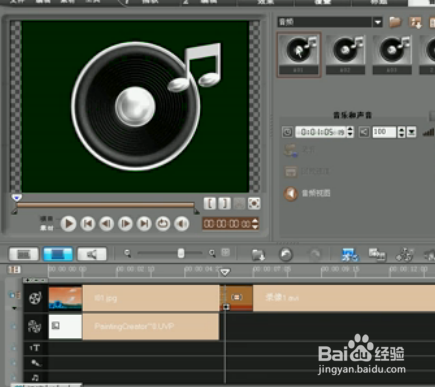Click the clip volume field showing 100

pos(384,132)
